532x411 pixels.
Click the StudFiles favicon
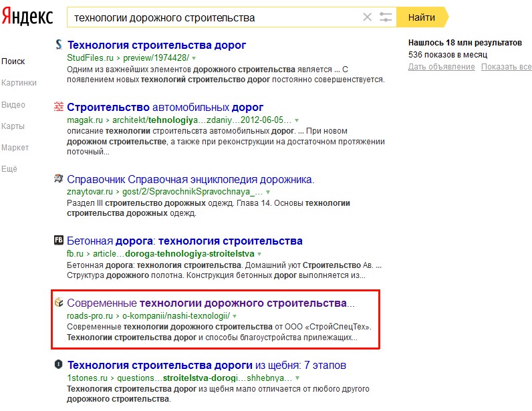coord(59,45)
